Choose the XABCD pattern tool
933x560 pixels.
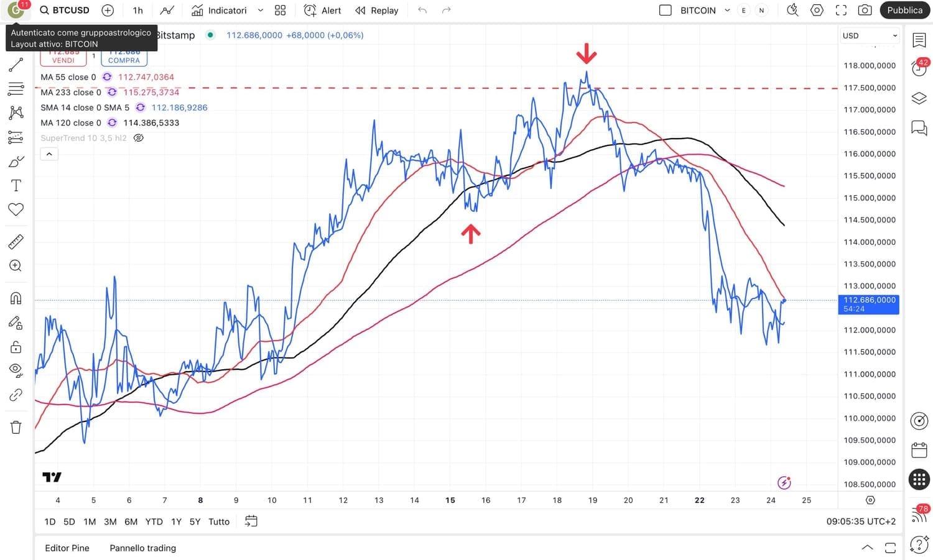click(x=16, y=112)
